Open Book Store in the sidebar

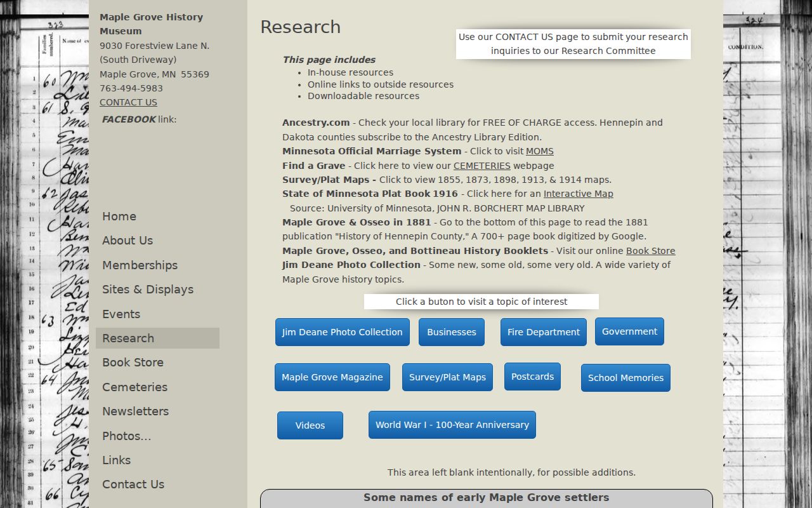tap(157, 363)
